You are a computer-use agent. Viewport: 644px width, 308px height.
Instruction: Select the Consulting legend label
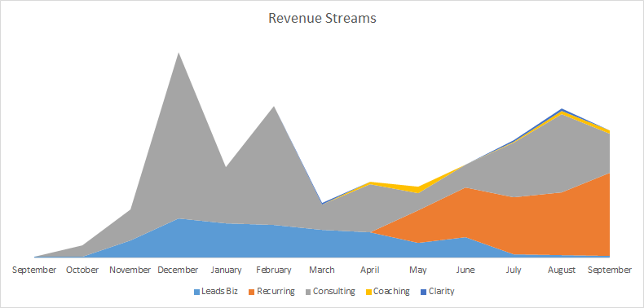click(334, 292)
